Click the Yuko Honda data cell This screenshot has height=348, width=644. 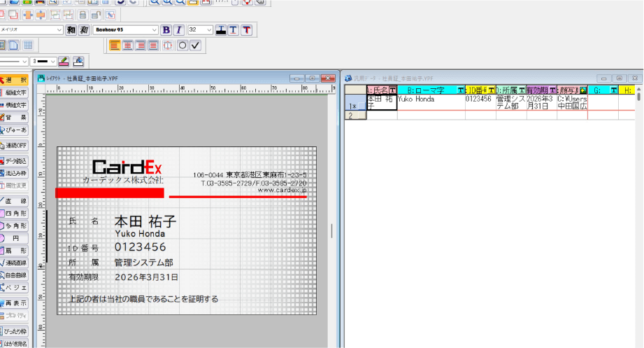tap(430, 99)
